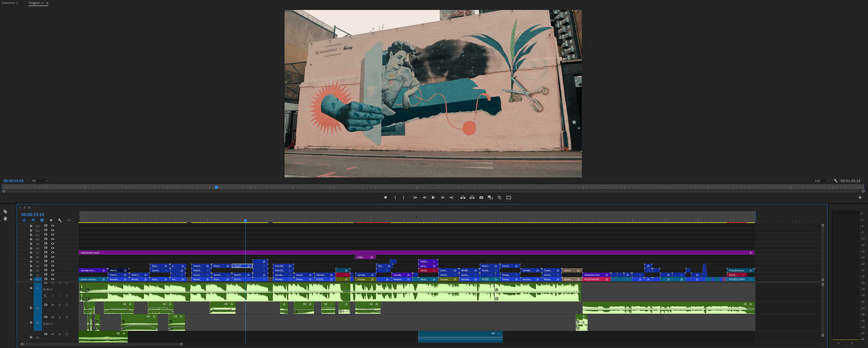Hide track V7 with eye icon

(52, 253)
